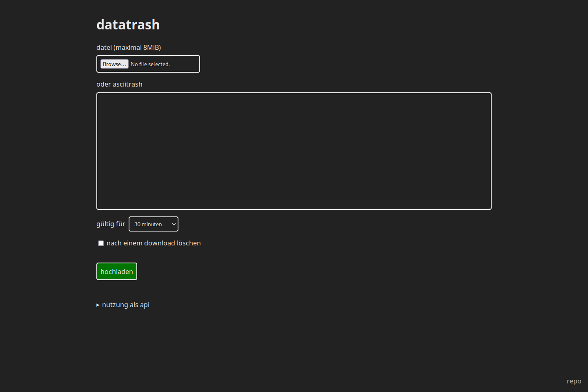Enable 'nach einem download löschen' checkbox
Viewport: 588px width, 392px height.
101,243
